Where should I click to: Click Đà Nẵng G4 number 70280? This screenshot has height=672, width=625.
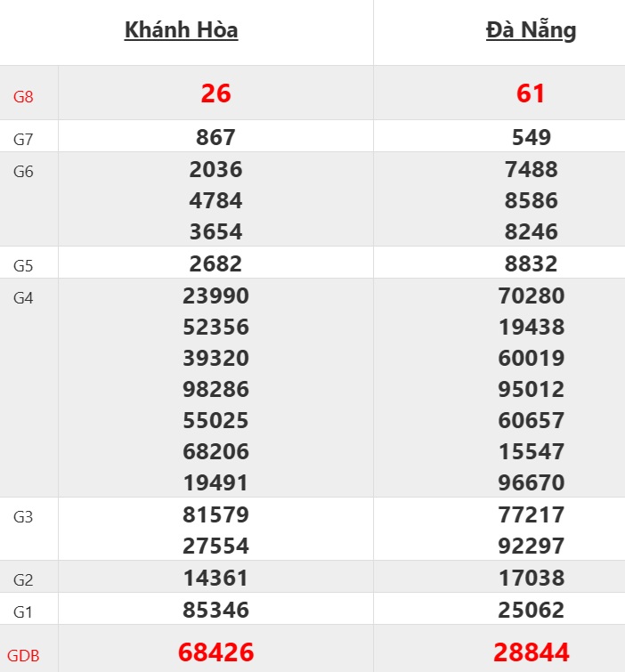click(x=531, y=296)
